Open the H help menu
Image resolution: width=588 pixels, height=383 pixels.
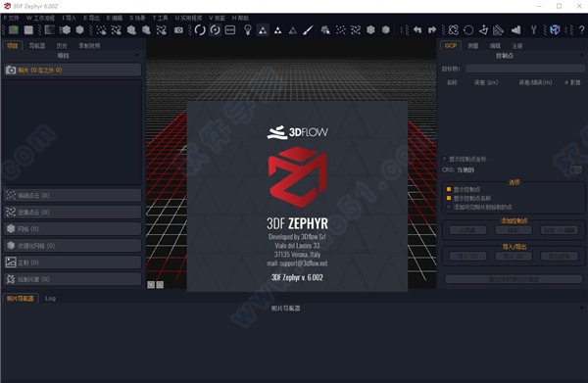[240, 18]
